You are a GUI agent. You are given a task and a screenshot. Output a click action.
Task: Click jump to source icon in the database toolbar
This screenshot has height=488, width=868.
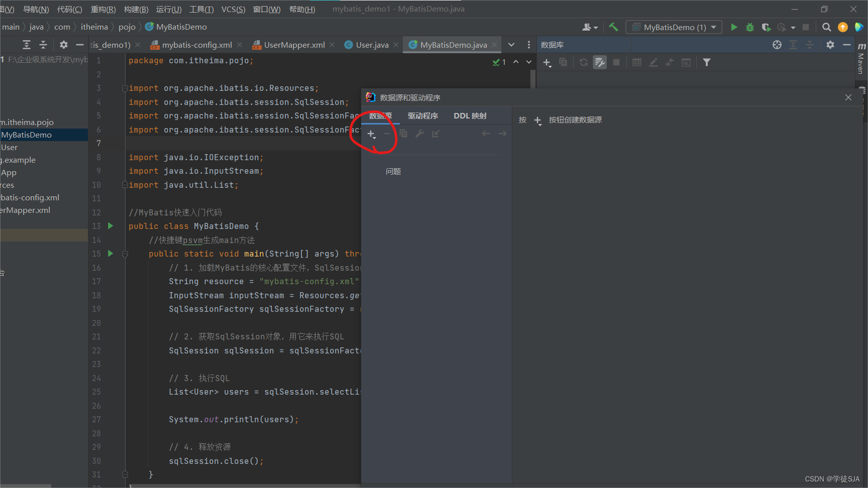[670, 62]
